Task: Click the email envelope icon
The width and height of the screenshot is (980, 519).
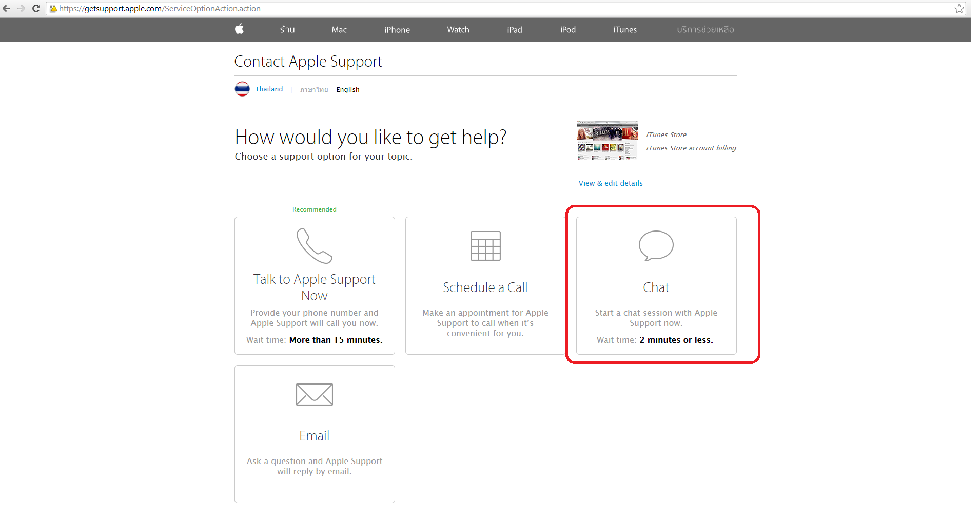Action: tap(315, 394)
